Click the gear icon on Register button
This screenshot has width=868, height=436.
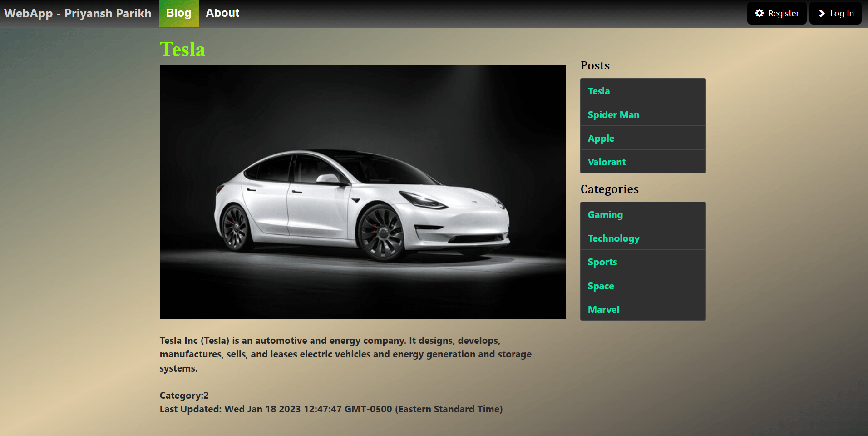(x=759, y=13)
